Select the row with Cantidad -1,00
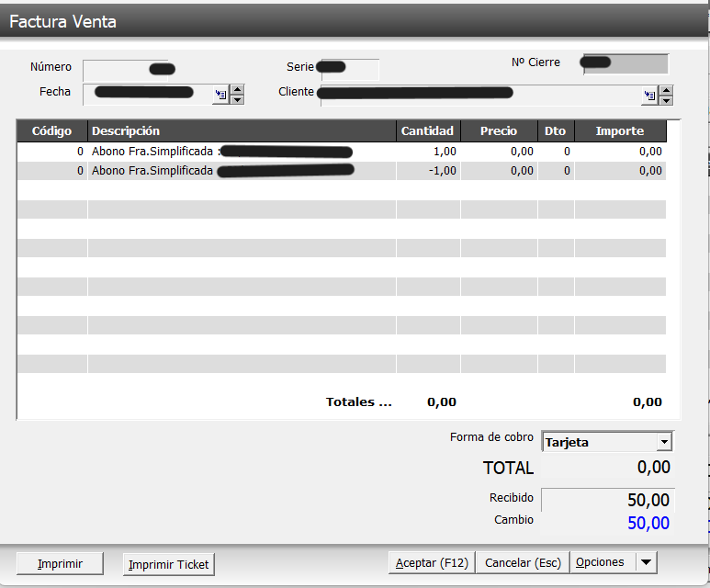 [x=340, y=171]
